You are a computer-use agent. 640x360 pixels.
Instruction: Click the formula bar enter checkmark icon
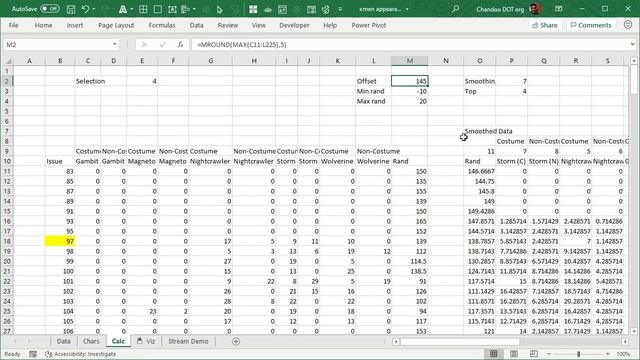162,44
